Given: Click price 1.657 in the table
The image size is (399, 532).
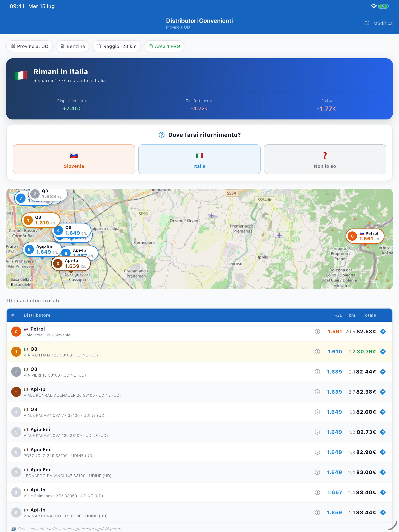Looking at the screenshot, I should [x=335, y=493].
